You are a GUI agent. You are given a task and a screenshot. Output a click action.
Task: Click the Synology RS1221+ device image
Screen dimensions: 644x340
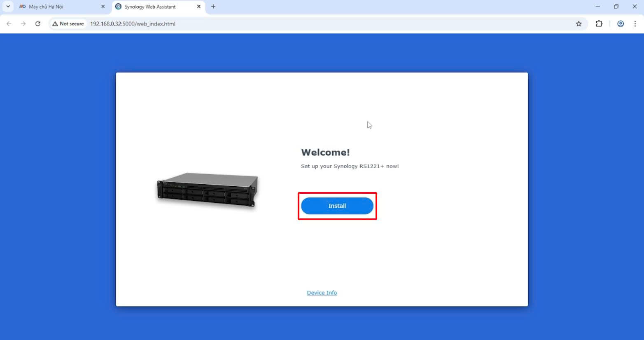[x=207, y=190]
